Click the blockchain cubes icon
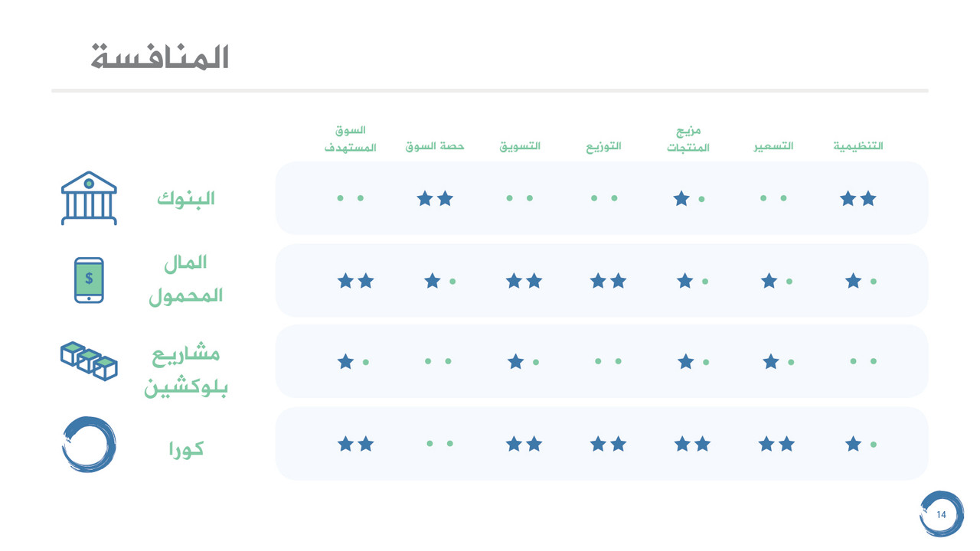The height and width of the screenshot is (551, 980). (x=89, y=361)
